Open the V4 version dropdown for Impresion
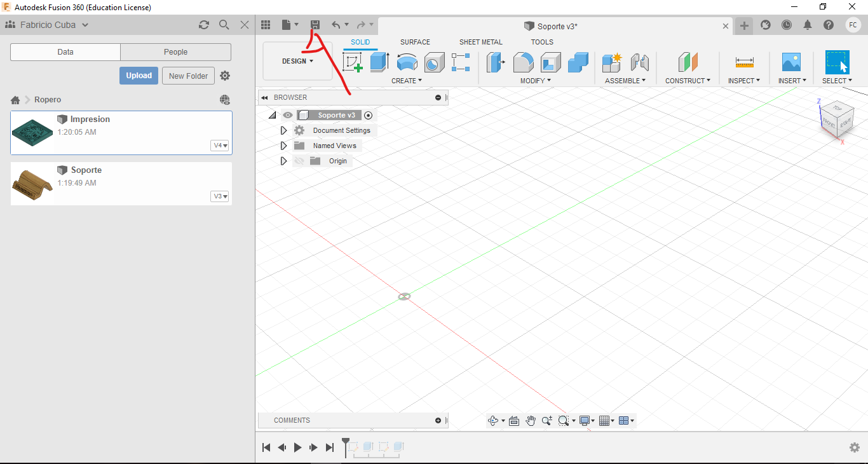The width and height of the screenshot is (868, 464). coord(220,146)
